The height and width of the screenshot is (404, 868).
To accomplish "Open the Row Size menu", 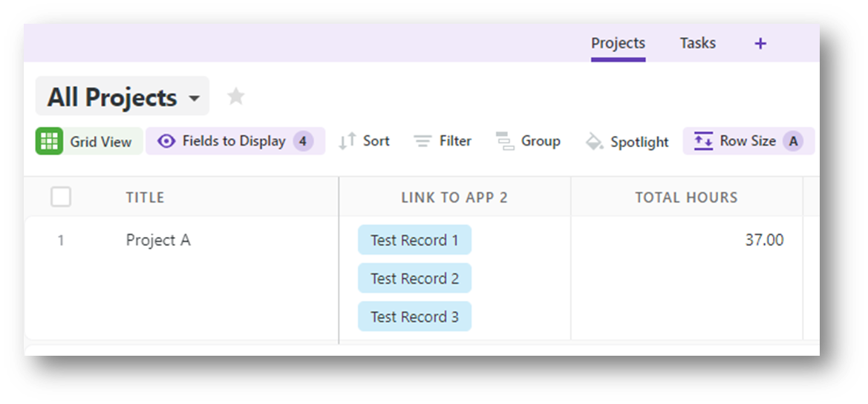I will pyautogui.click(x=748, y=141).
